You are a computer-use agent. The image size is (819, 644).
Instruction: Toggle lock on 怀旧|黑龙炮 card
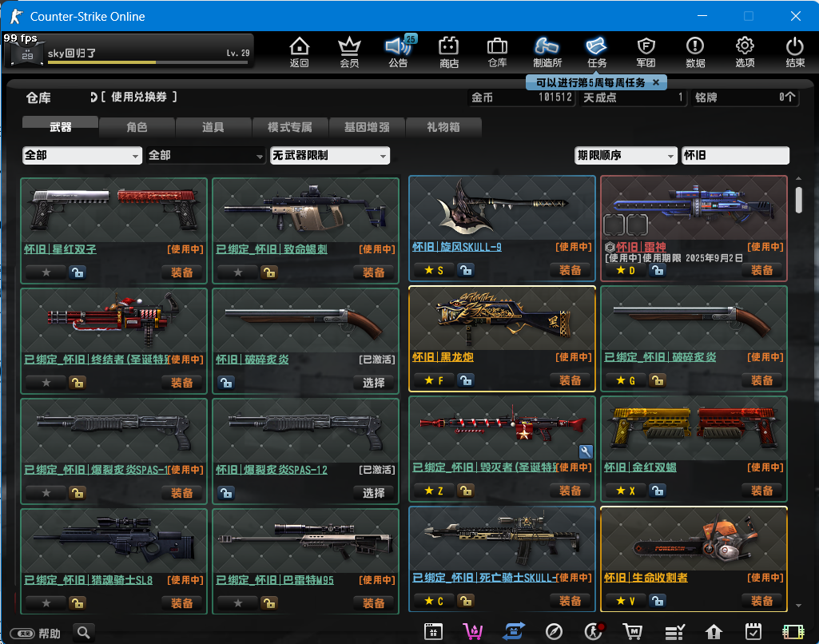pos(466,380)
